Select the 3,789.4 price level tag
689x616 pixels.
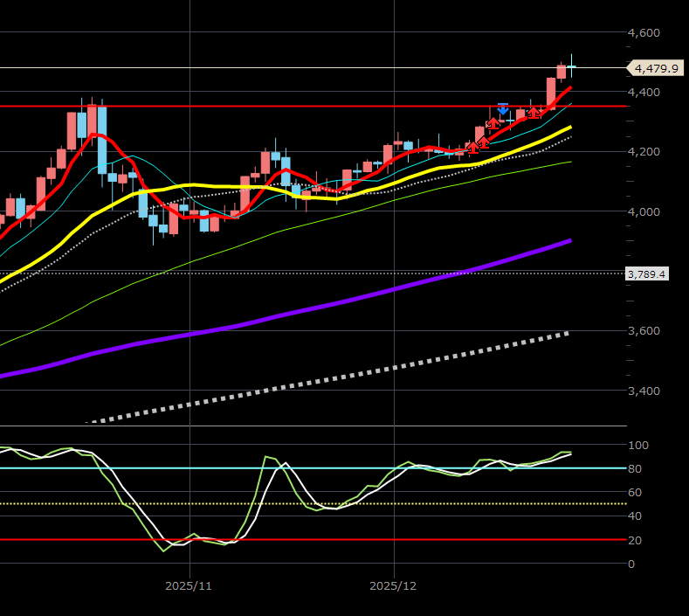pyautogui.click(x=647, y=274)
